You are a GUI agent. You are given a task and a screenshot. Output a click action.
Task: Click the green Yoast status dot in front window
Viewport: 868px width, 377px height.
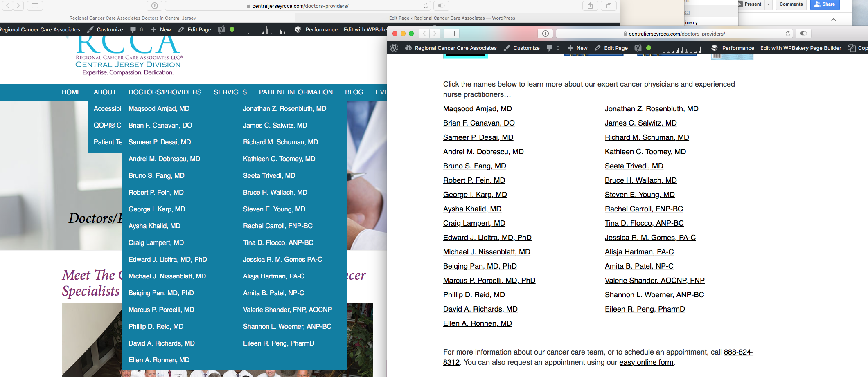[x=649, y=48]
